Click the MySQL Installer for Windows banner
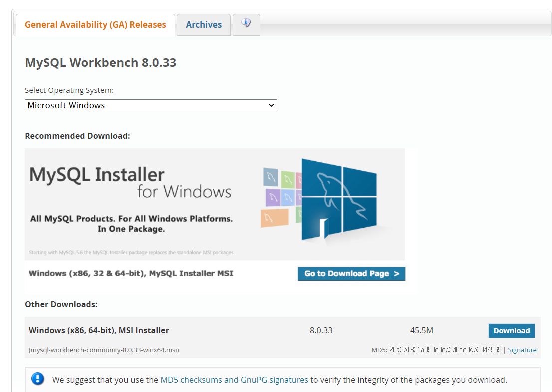The height and width of the screenshot is (392, 552). tap(215, 204)
